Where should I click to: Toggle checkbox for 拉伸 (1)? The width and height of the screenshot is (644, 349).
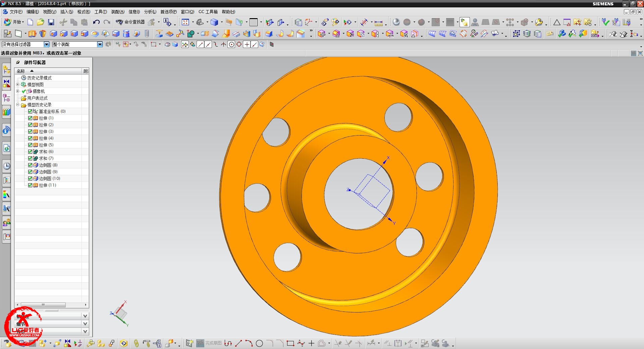30,118
